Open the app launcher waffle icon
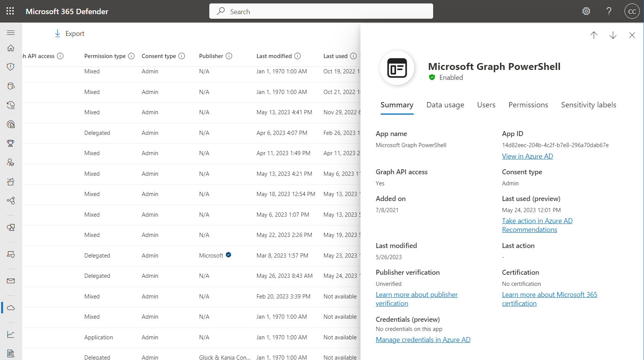 10,11
